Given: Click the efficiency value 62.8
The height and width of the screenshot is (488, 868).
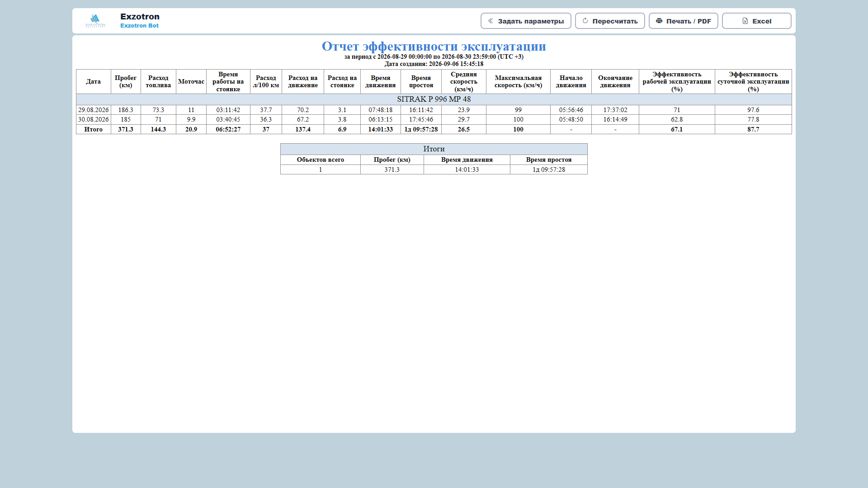Looking at the screenshot, I should click(677, 119).
